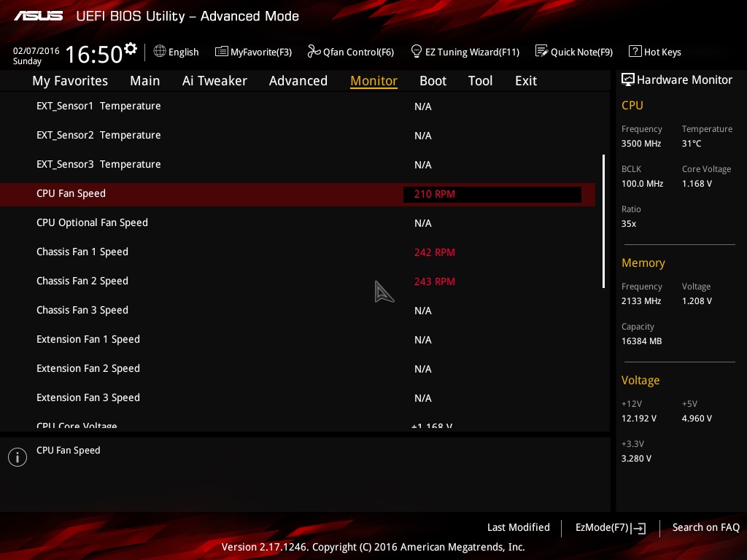Viewport: 747px width, 560px height.
Task: Select Extension Fan 3 Speed row
Action: point(298,397)
